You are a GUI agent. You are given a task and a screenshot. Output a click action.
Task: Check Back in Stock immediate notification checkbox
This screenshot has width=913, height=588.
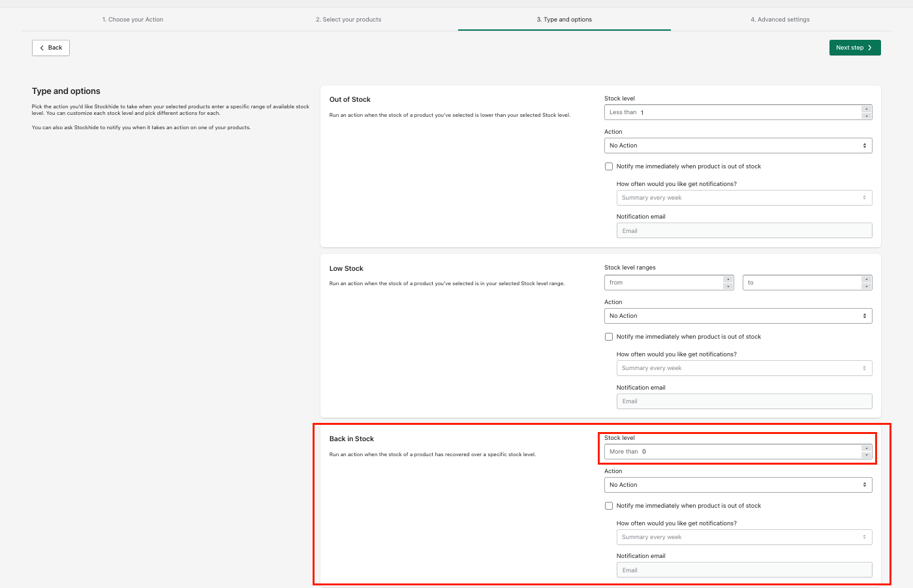(609, 506)
